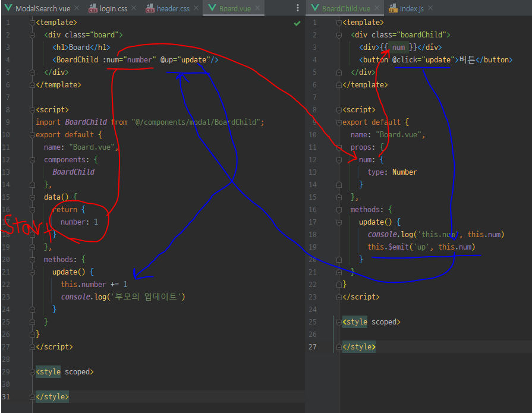532x413 pixels.
Task: Switch to the login.css tab
Action: (114, 8)
